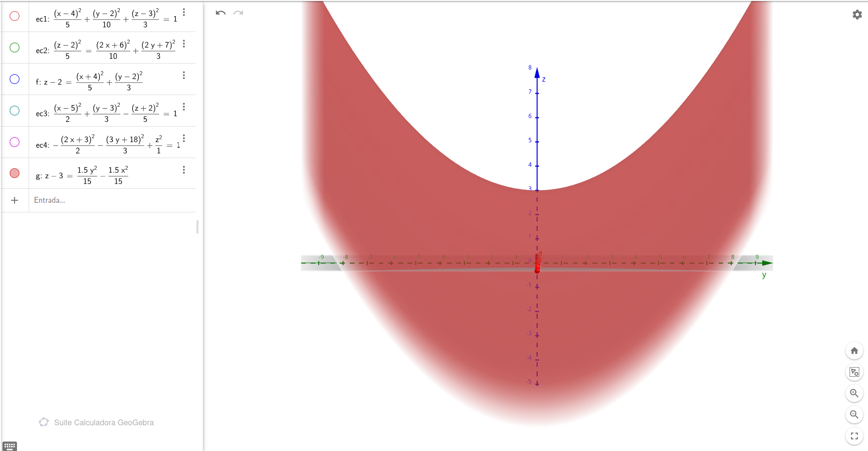Toggle visibility of equation ec1
Viewport: 868px width, 451px height.
pyautogui.click(x=15, y=16)
